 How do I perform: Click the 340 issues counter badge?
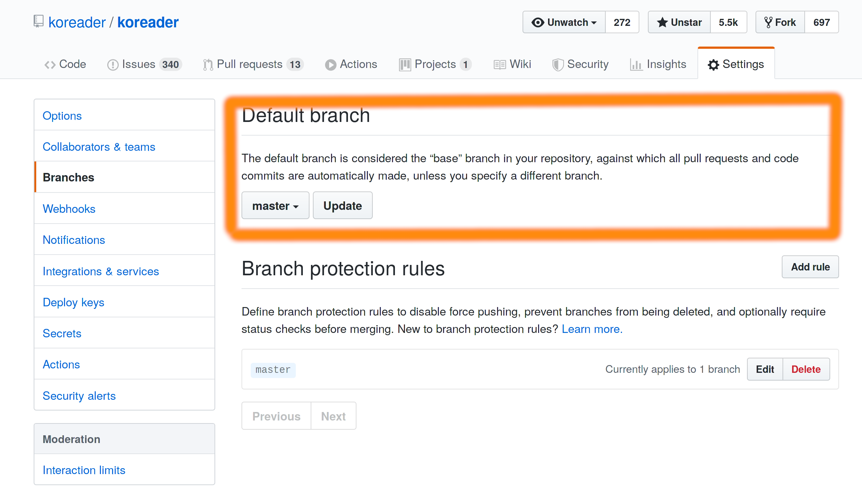pos(170,65)
